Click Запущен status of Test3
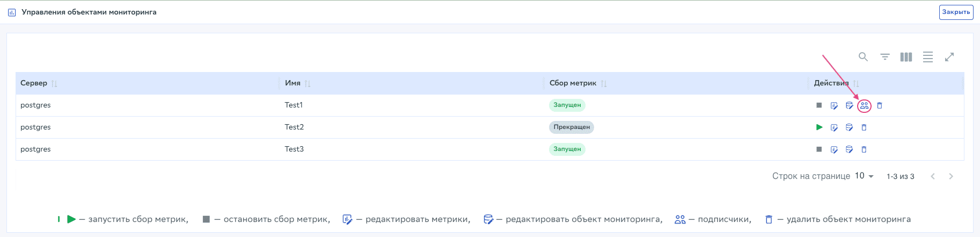 pyautogui.click(x=567, y=149)
